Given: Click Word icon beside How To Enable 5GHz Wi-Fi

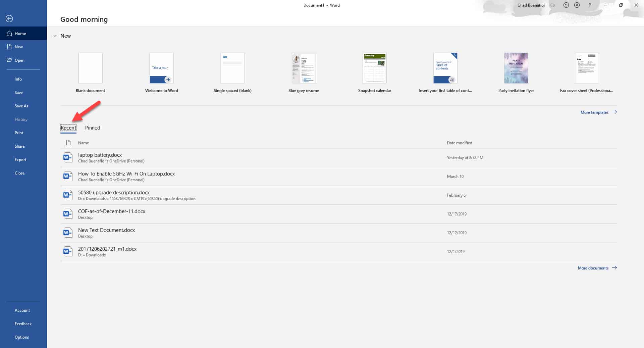Looking at the screenshot, I should click(68, 176).
